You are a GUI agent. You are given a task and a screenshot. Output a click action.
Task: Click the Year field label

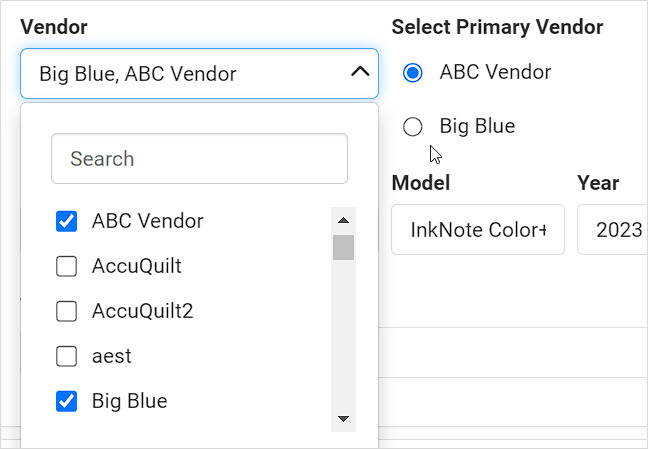point(598,183)
